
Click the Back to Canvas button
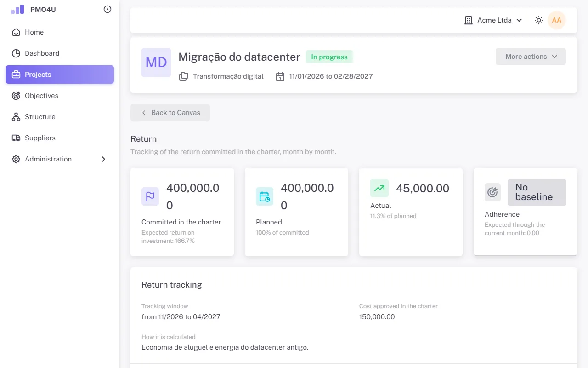[x=170, y=113]
